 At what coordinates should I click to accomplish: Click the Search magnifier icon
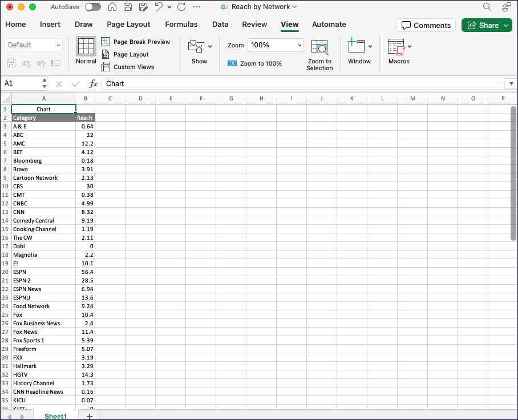pos(487,7)
